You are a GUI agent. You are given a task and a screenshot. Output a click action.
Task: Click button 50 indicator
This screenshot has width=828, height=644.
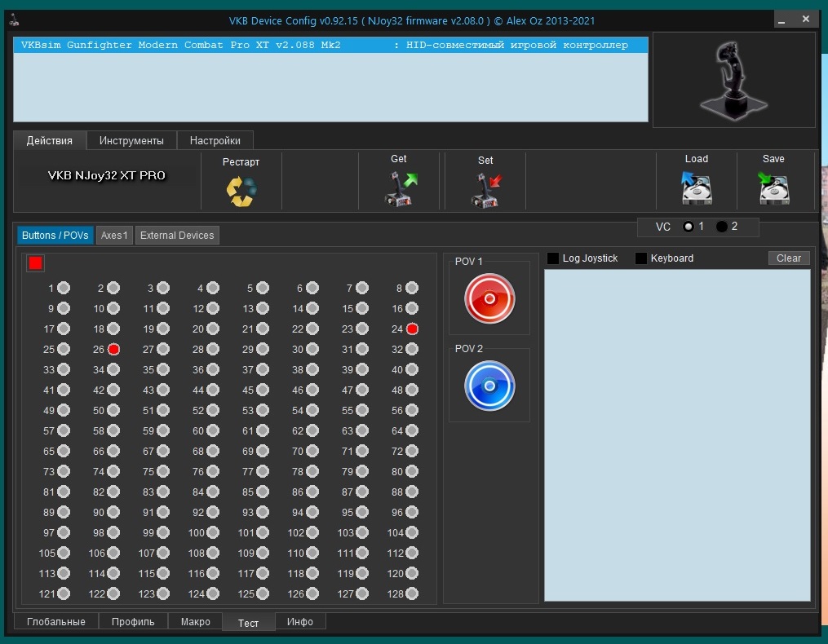pyautogui.click(x=113, y=410)
